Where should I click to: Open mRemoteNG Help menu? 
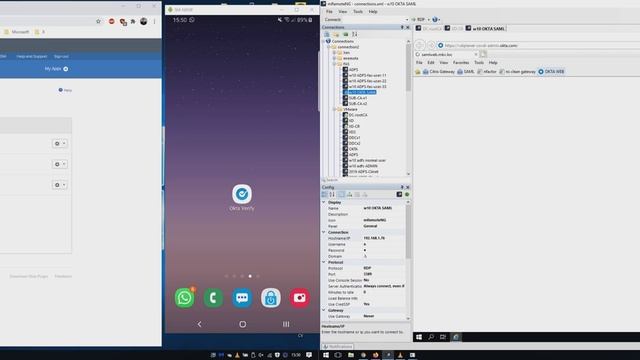[373, 12]
